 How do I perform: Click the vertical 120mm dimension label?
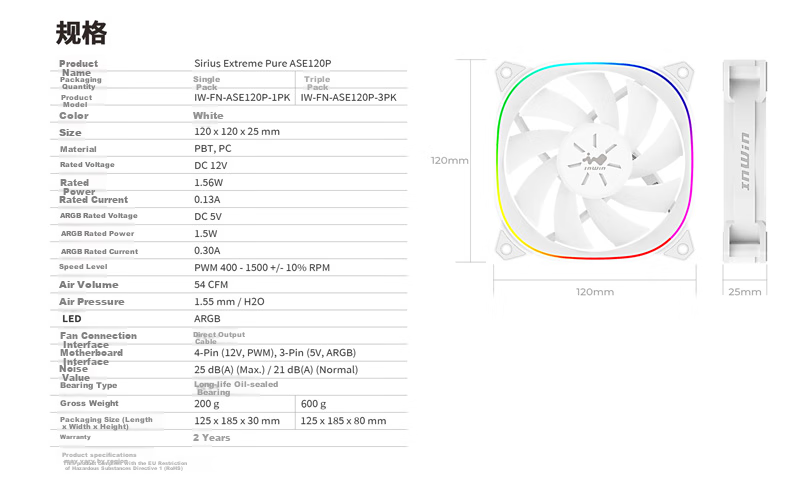(449, 161)
